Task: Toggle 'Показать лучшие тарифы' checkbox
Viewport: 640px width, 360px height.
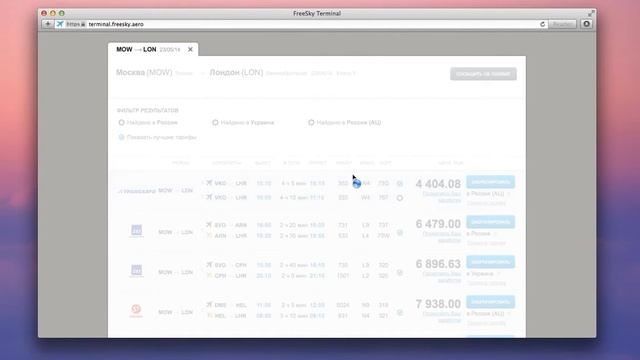Action: (121, 137)
